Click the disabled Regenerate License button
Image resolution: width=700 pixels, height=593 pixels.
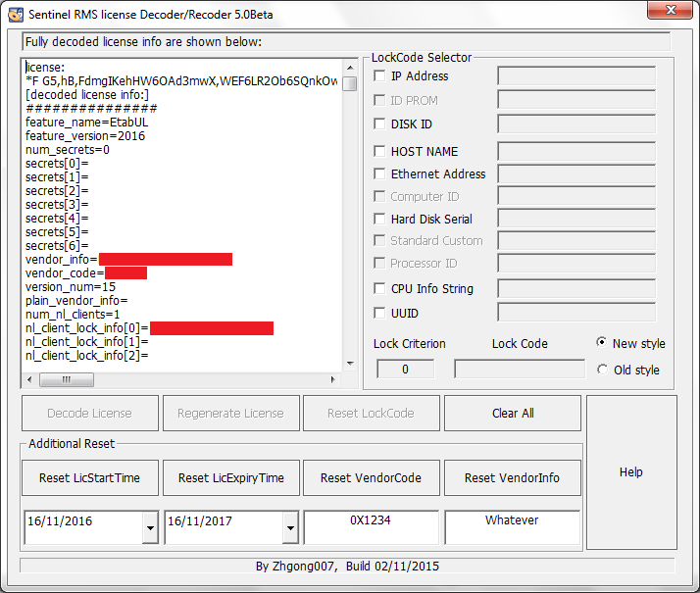pyautogui.click(x=230, y=414)
